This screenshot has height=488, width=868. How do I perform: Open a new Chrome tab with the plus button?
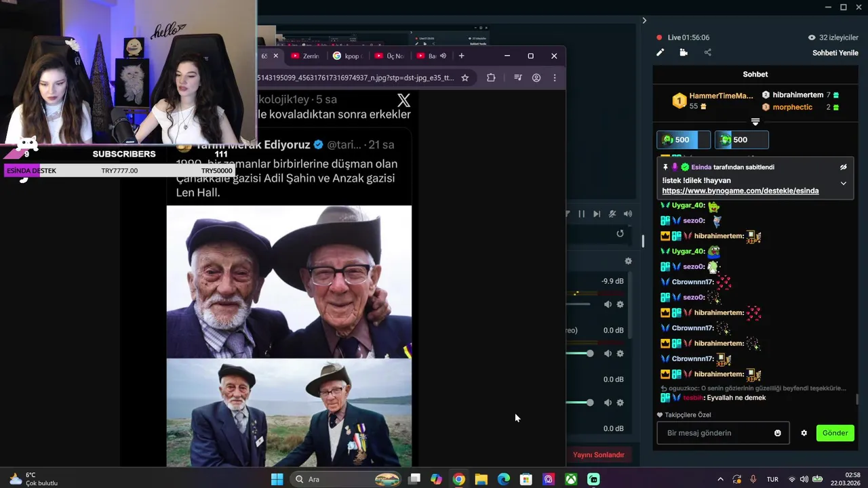tap(462, 56)
